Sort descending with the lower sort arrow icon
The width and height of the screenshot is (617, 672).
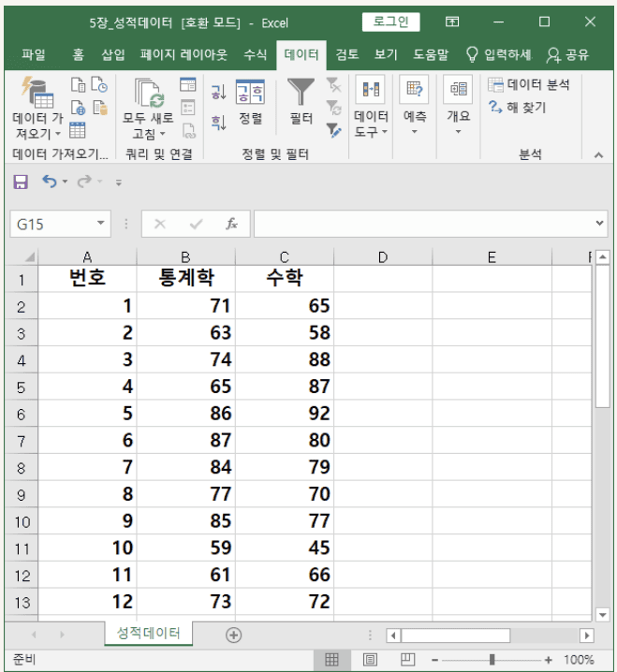coord(218,121)
